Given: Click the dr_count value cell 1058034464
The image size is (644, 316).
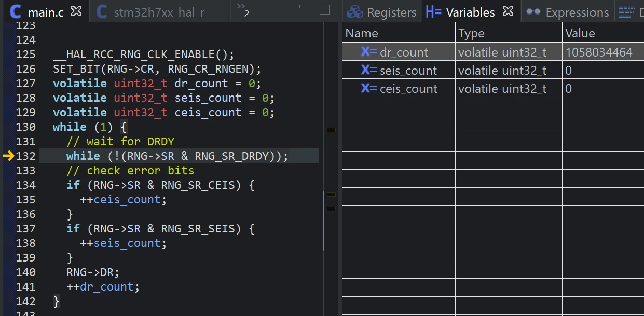Looking at the screenshot, I should (599, 52).
